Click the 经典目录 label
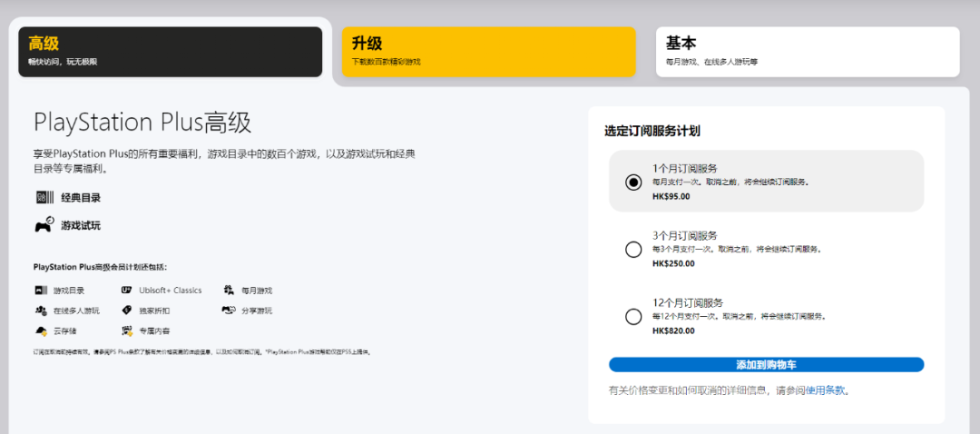This screenshot has width=980, height=434. 81,198
